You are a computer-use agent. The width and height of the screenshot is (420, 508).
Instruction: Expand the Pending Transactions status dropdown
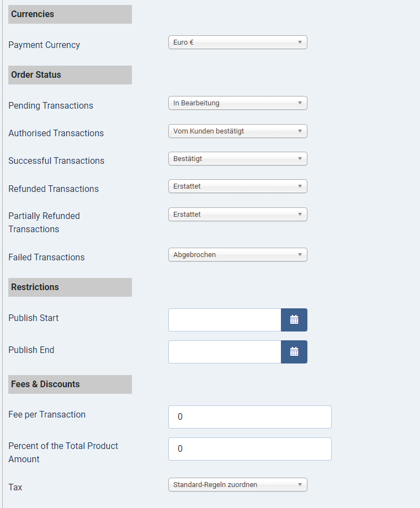tap(237, 103)
